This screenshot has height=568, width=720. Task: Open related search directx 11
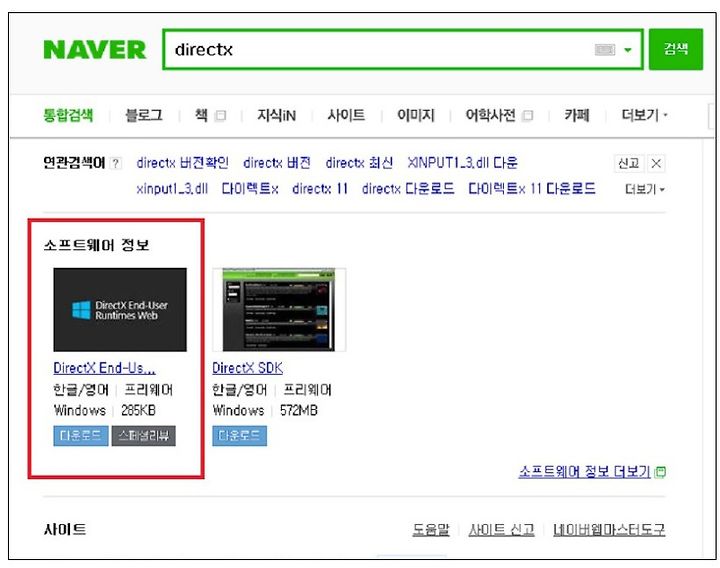pyautogui.click(x=320, y=189)
